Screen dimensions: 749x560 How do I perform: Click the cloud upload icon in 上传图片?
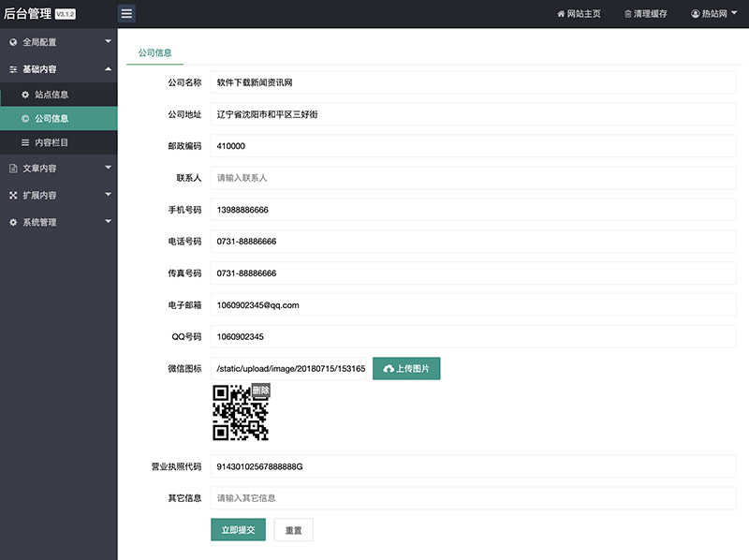pyautogui.click(x=389, y=369)
